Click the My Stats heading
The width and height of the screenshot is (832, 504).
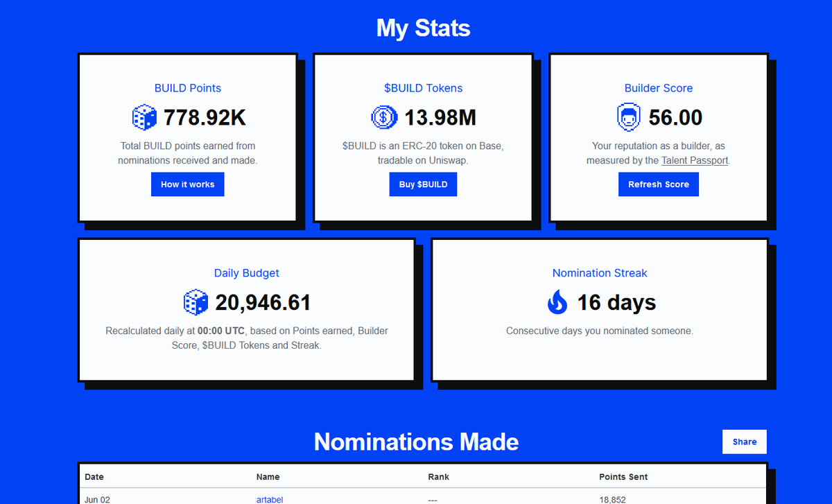(x=423, y=28)
